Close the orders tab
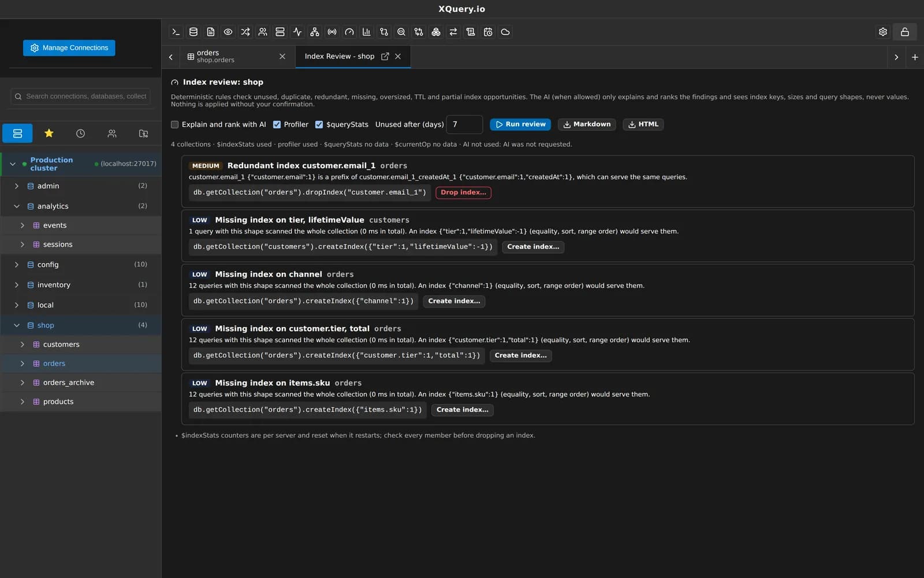 pyautogui.click(x=282, y=57)
